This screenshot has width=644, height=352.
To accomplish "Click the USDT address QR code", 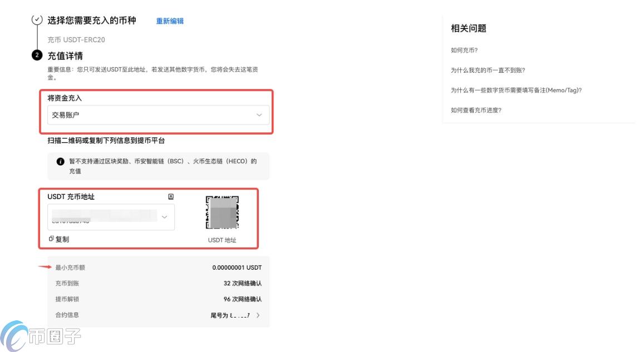I will point(222,212).
